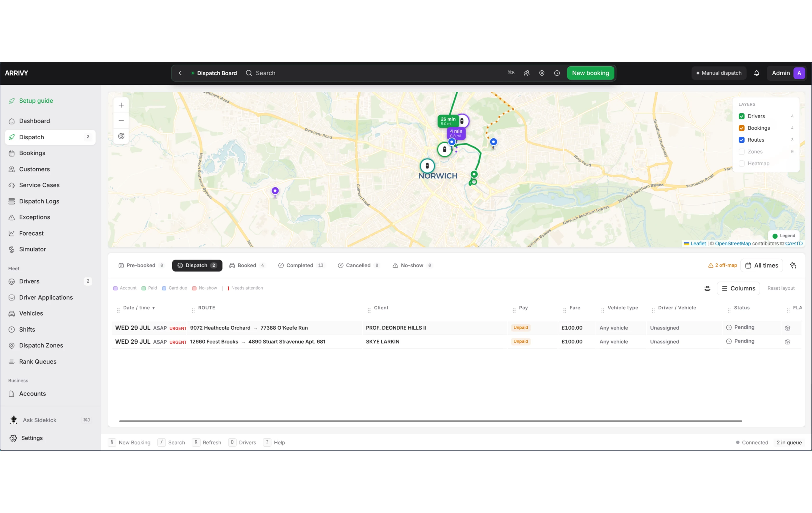Viewport: 812px width, 513px height.
Task: Click flag icon in Skye Larkin row
Action: click(788, 342)
